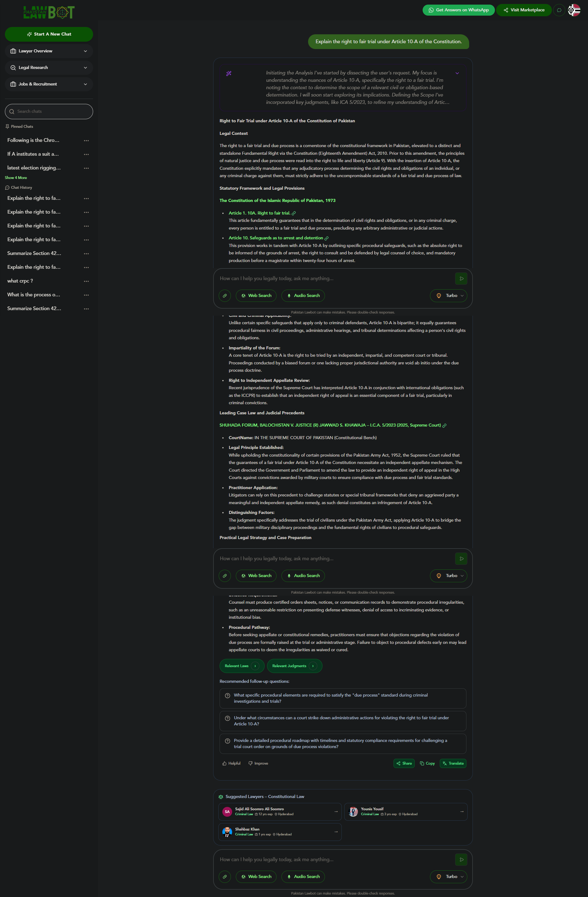Start A New Chat
This screenshot has height=897, width=588.
49,34
